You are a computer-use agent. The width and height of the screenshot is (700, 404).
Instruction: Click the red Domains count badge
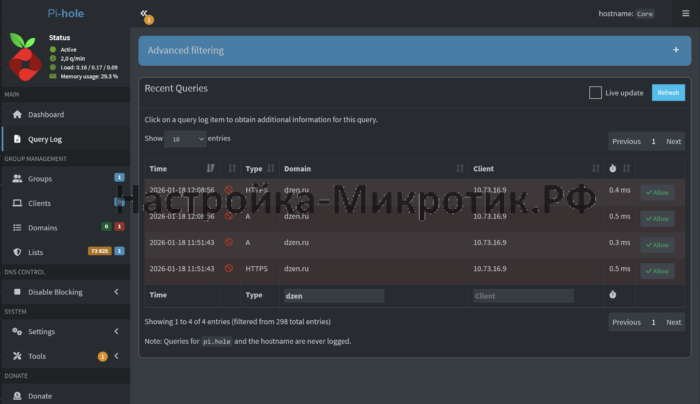point(119,226)
